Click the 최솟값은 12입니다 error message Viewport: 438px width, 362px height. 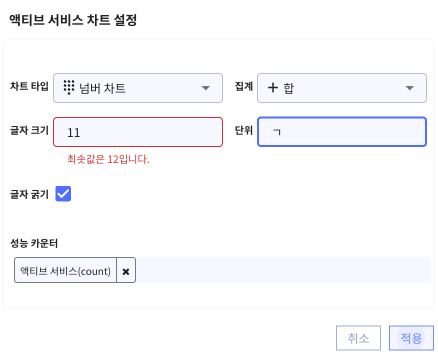click(x=108, y=159)
